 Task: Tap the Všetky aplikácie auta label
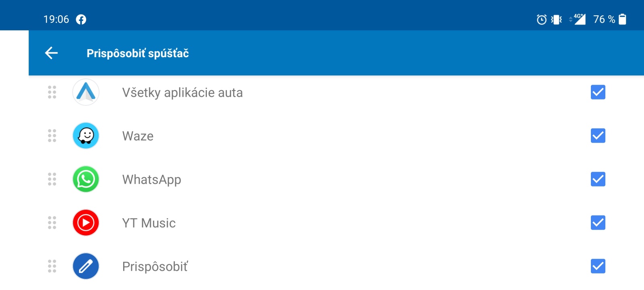coord(182,93)
